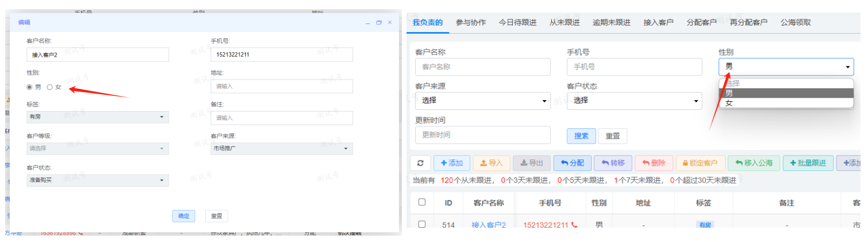Switch to the 今日待跟进 tab

coord(517,22)
